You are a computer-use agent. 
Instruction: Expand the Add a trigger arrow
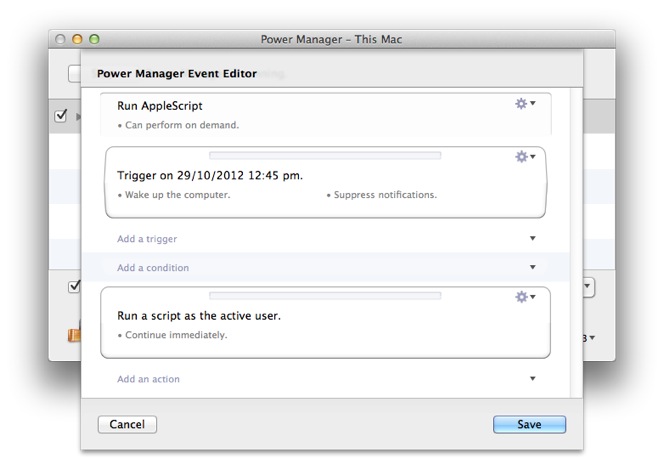(532, 239)
